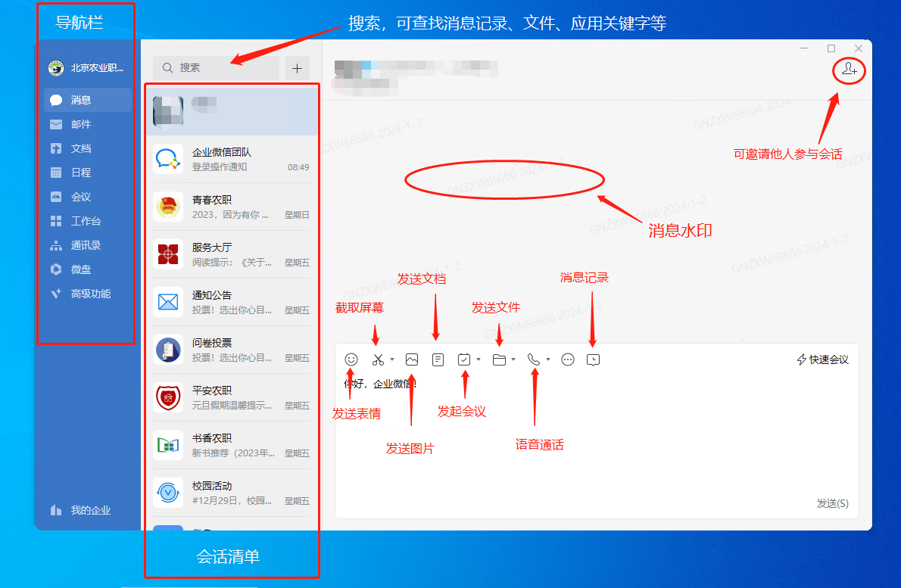Click the folder send file icon
This screenshot has width=901, height=588.
pyautogui.click(x=499, y=360)
